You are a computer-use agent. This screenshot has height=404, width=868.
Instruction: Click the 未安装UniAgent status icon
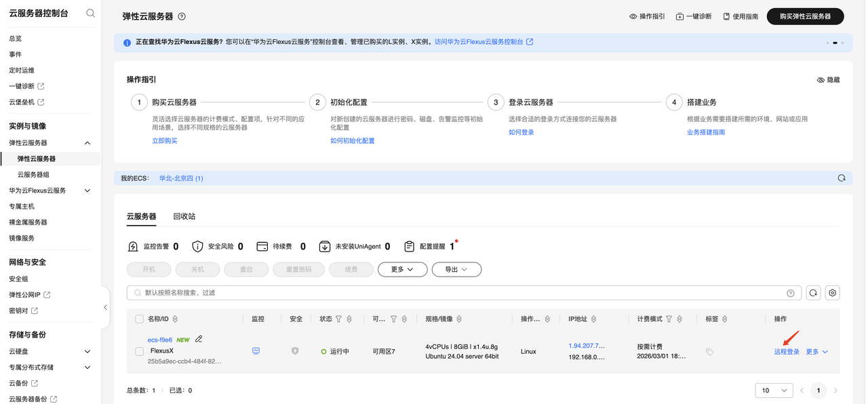pos(324,245)
